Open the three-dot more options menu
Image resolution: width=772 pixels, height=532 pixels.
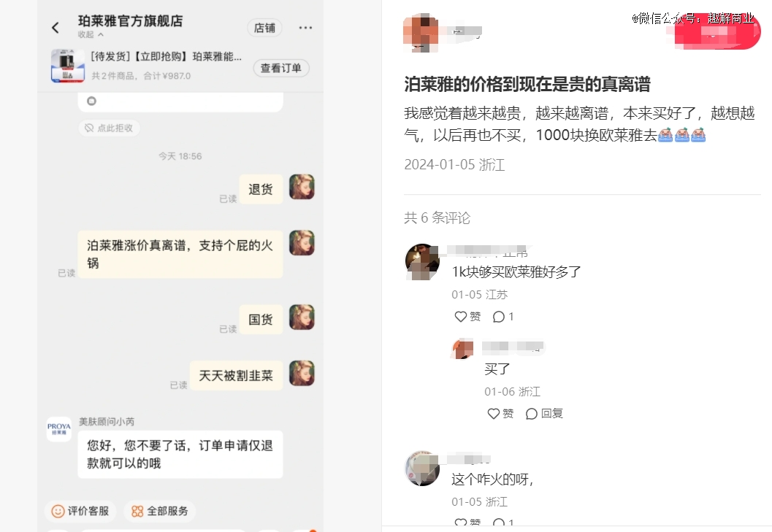pyautogui.click(x=305, y=28)
